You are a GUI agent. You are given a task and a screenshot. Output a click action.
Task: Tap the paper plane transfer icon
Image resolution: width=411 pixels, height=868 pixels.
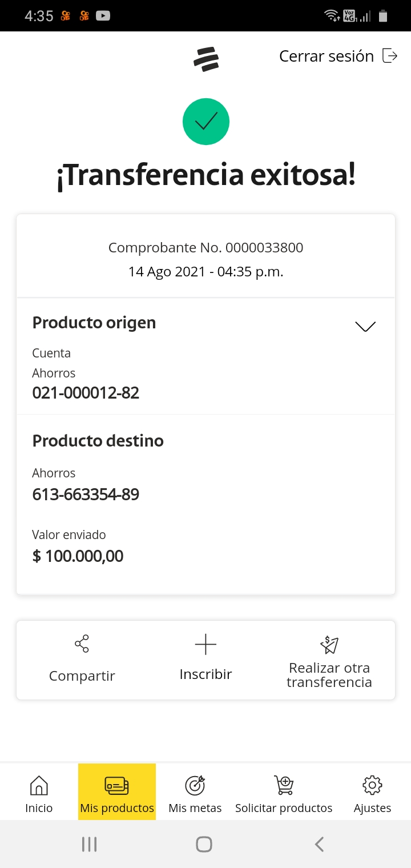329,645
